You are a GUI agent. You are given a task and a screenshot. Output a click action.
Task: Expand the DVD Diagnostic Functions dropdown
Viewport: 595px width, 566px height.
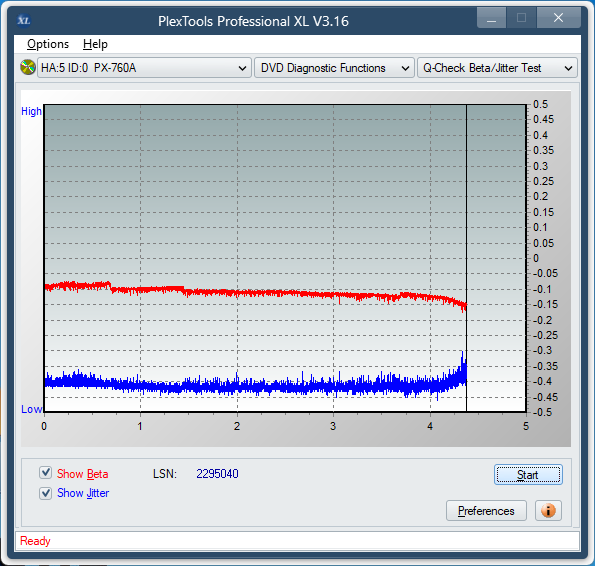pos(334,68)
